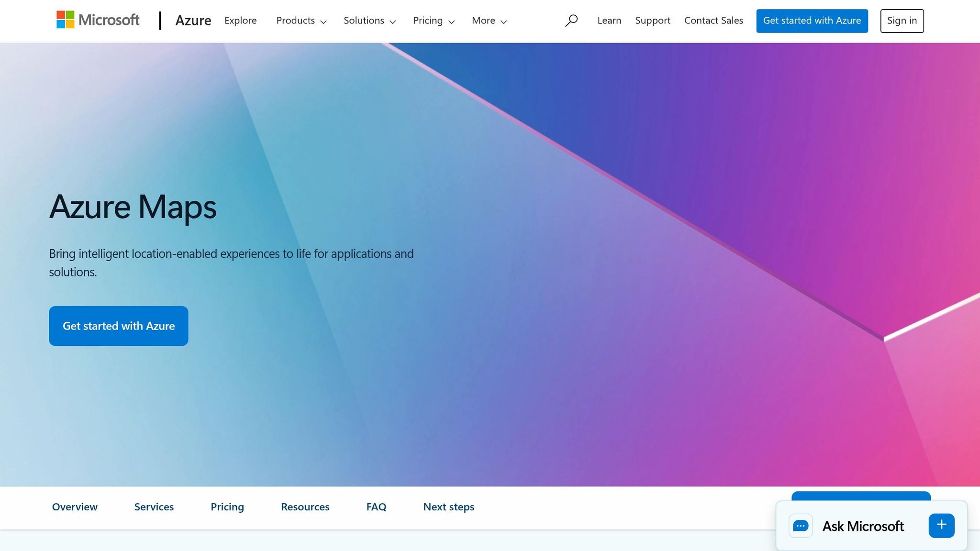
Task: Switch to the Services tab
Action: tap(154, 507)
